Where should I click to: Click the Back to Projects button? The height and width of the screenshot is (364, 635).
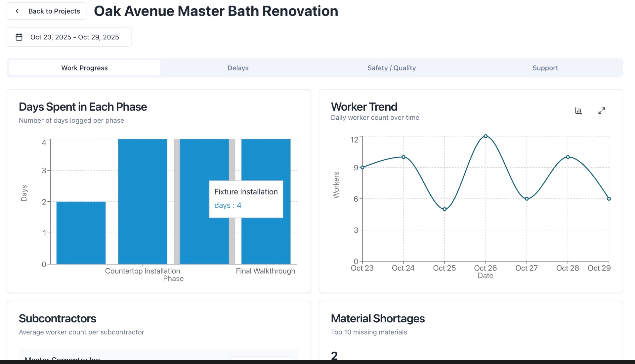pos(47,11)
